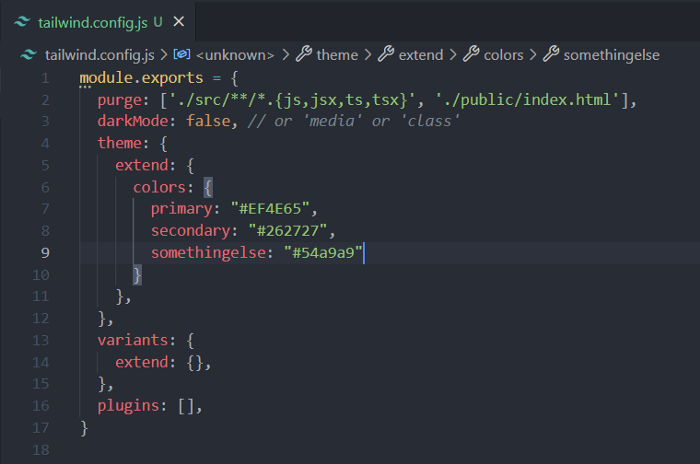The width and height of the screenshot is (700, 464).
Task: Click chevron after theme breadcrumb
Action: coord(368,55)
